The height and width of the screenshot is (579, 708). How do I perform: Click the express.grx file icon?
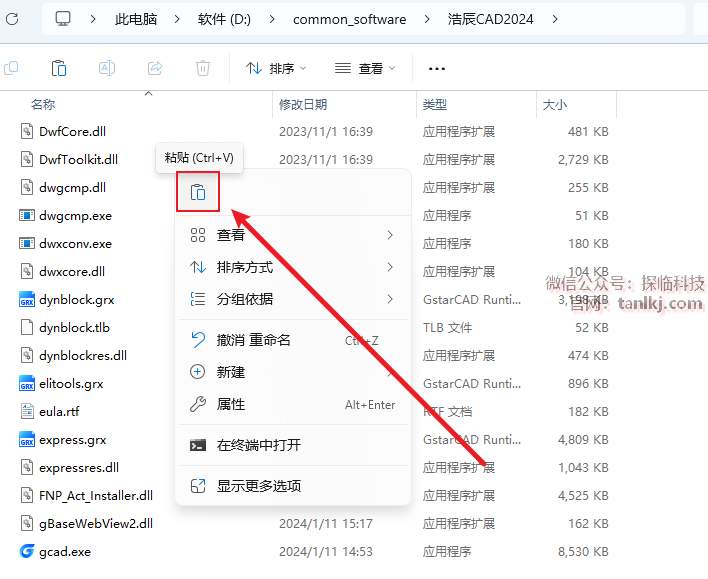(x=27, y=439)
